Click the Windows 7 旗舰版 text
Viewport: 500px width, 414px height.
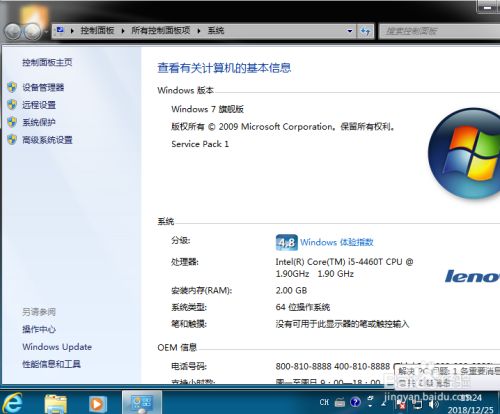pyautogui.click(x=207, y=109)
